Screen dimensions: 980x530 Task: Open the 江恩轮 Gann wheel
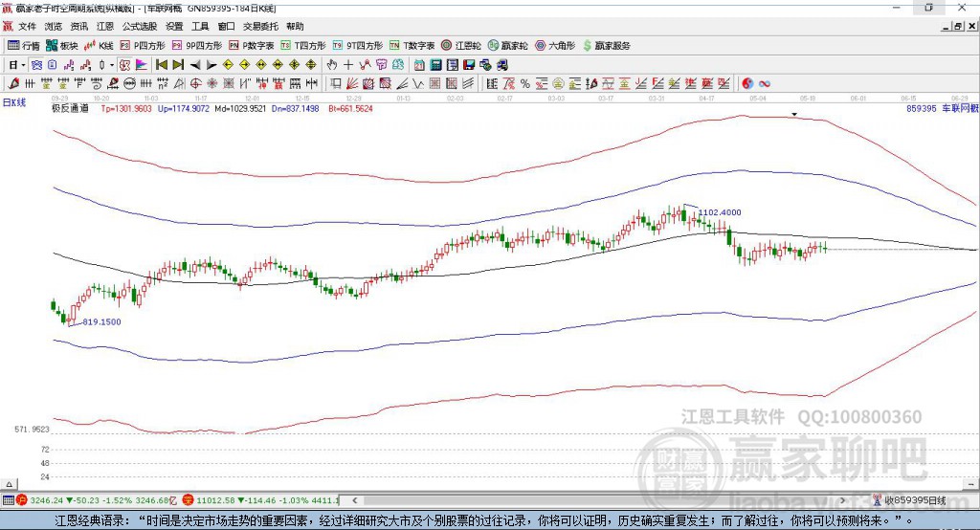pyautogui.click(x=461, y=46)
